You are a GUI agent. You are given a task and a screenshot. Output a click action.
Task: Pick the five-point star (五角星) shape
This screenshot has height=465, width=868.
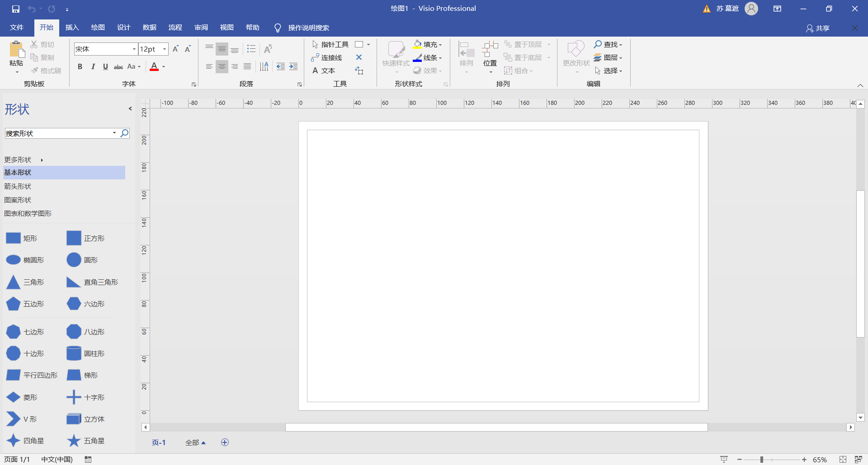click(85, 441)
